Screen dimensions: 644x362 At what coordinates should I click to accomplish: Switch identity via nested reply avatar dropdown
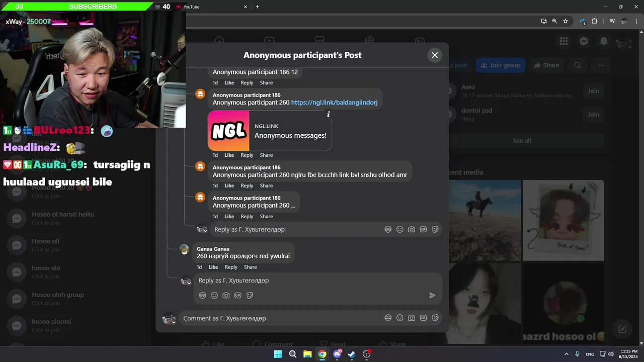202,229
